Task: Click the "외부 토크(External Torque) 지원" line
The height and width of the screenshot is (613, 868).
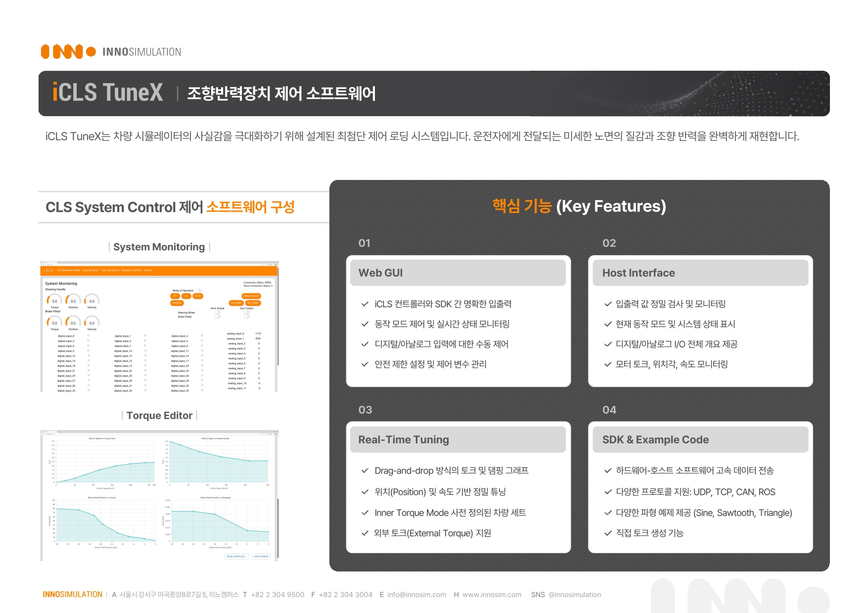Action: pyautogui.click(x=432, y=533)
